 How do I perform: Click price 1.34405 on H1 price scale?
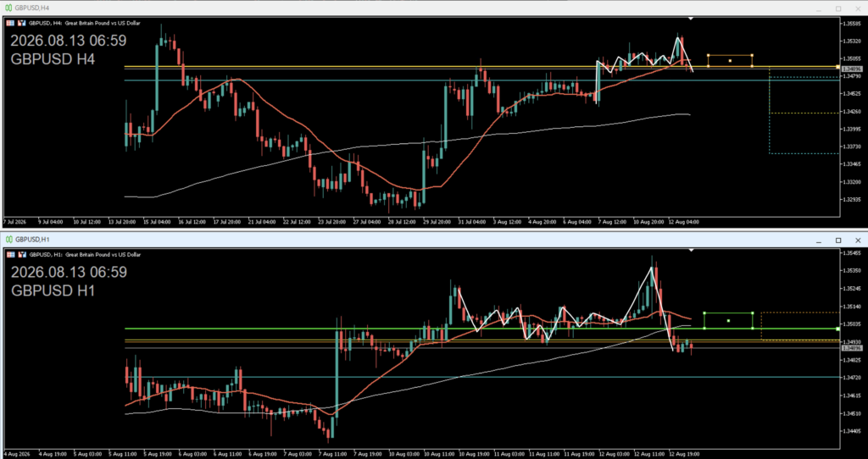(853, 431)
